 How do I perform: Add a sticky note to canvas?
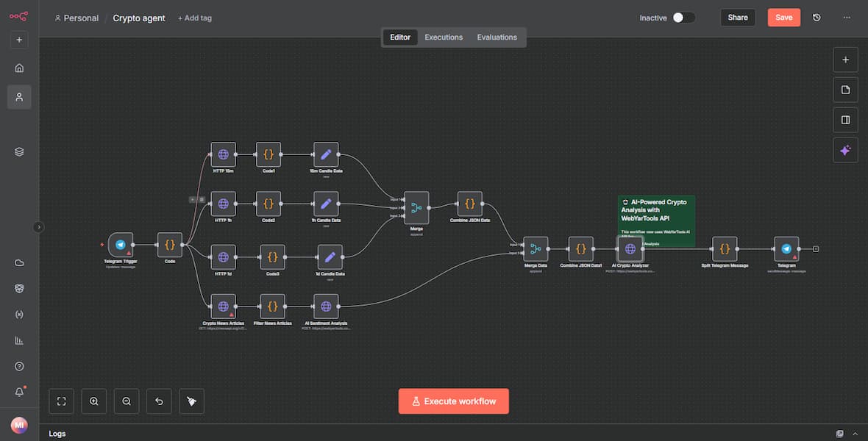click(x=845, y=90)
